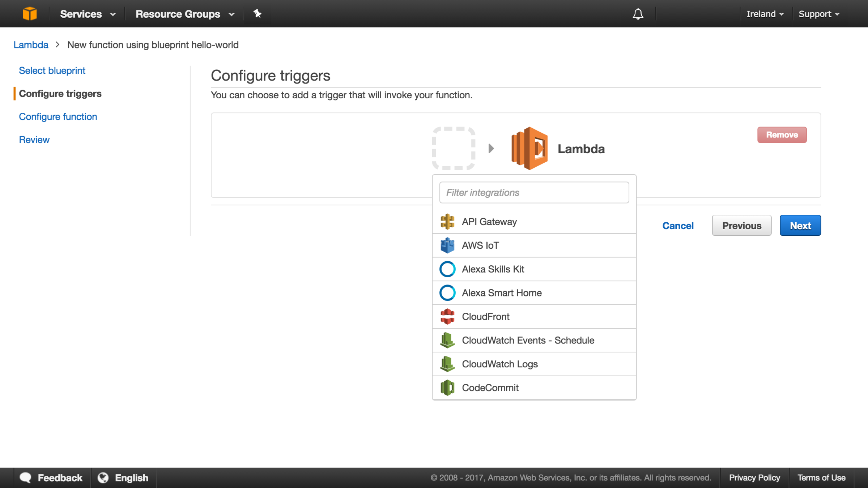The image size is (868, 488).
Task: Click the AWS cube logo icon
Action: 30,14
